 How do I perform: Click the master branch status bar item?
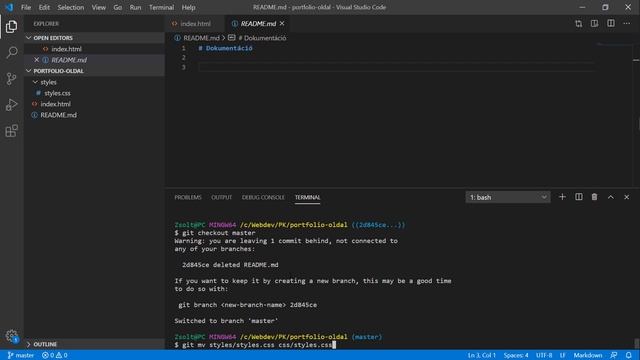tap(21, 355)
